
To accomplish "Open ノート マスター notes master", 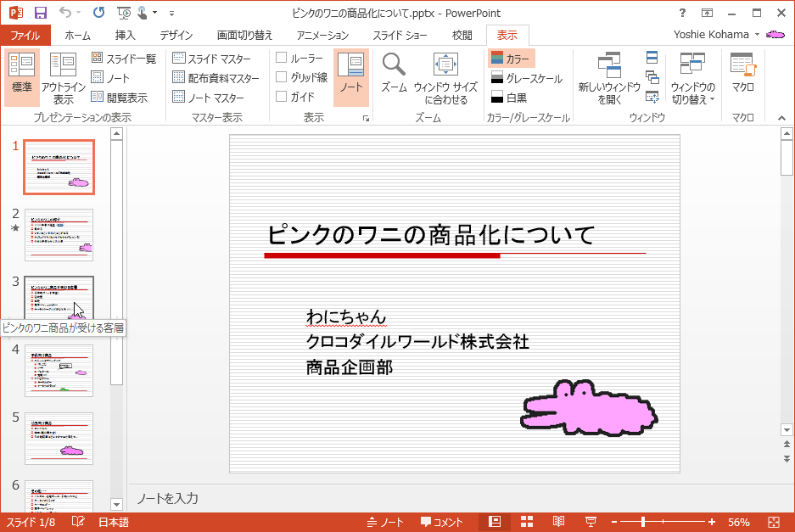I will (209, 98).
